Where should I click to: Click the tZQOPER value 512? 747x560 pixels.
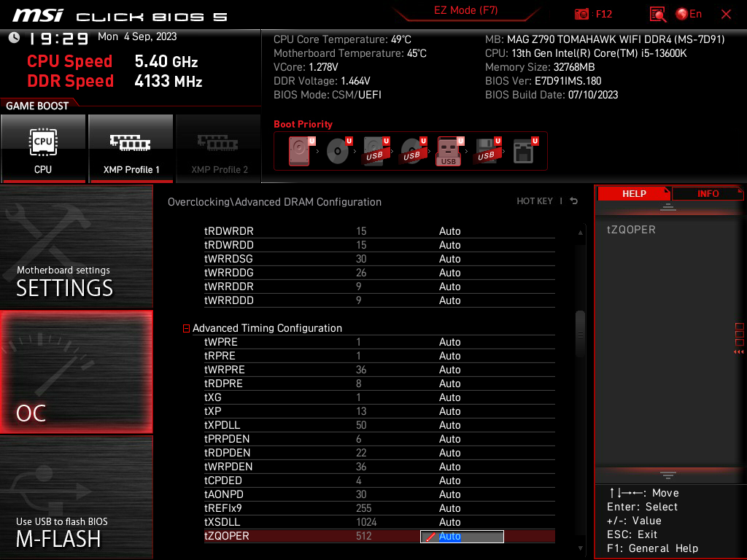pos(363,536)
